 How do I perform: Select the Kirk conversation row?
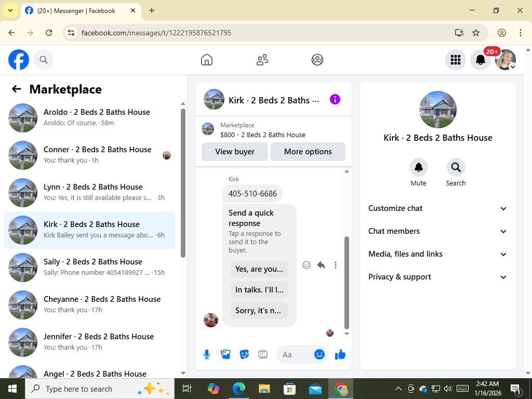click(89, 230)
